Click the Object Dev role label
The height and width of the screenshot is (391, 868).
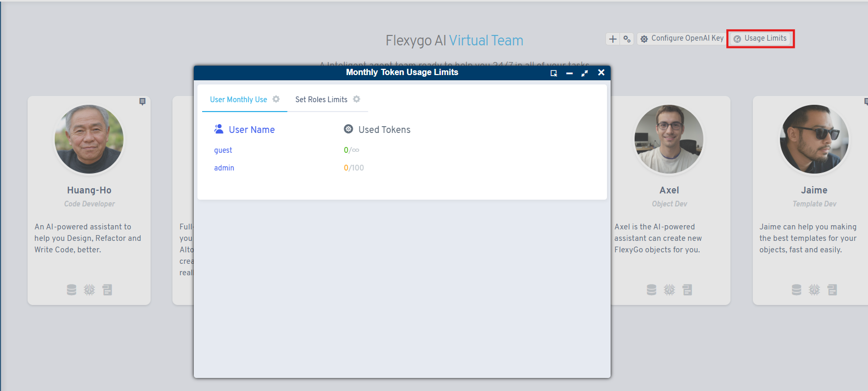669,204
